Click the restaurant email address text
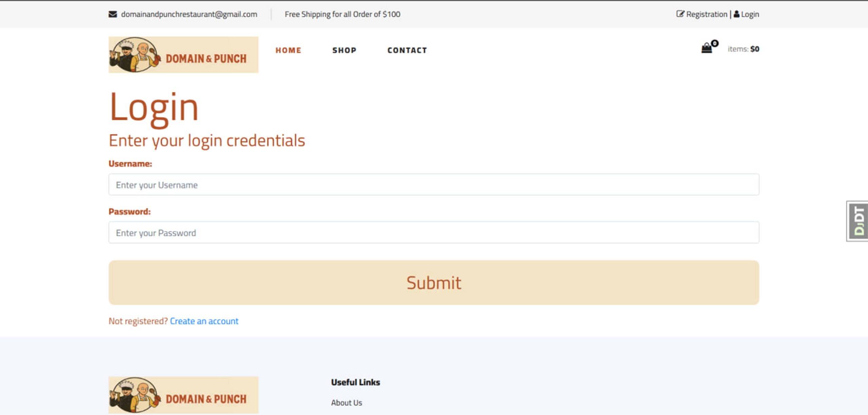 pyautogui.click(x=189, y=14)
